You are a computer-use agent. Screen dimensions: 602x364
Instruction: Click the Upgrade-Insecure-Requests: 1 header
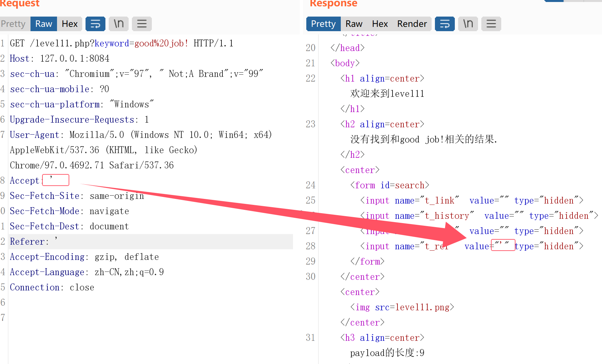click(80, 120)
